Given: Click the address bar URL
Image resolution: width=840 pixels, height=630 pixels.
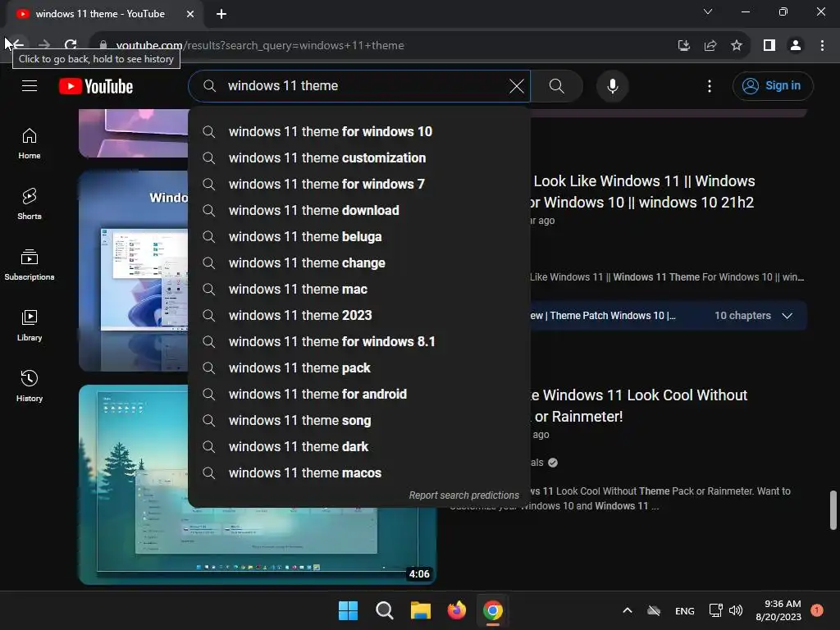Looking at the screenshot, I should pyautogui.click(x=260, y=46).
